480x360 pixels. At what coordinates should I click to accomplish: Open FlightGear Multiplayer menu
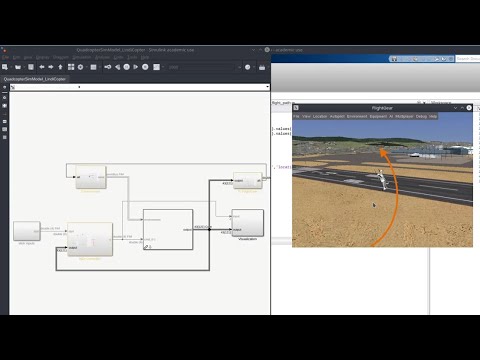click(404, 116)
